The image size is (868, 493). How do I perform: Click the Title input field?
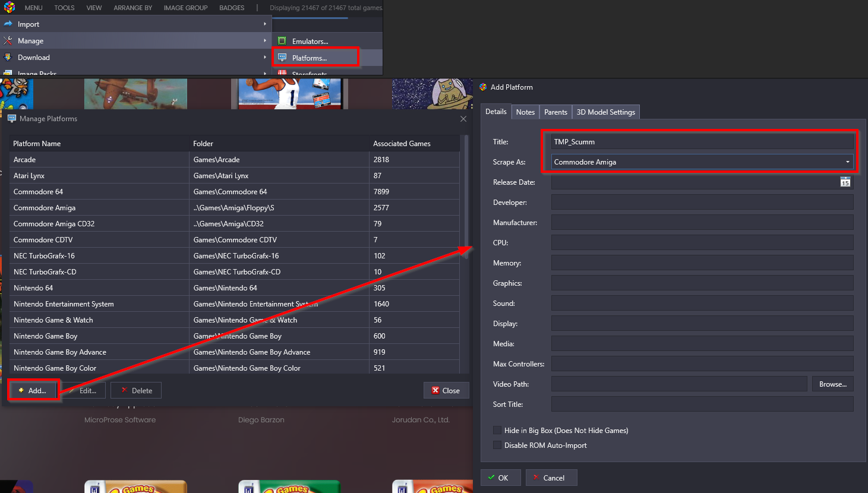point(702,141)
